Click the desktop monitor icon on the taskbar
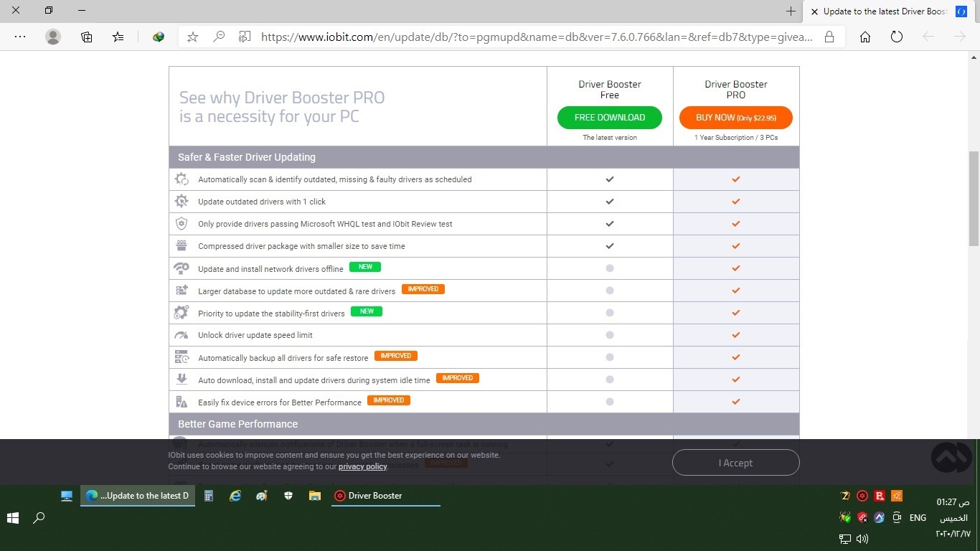Image resolution: width=980 pixels, height=551 pixels. (x=67, y=496)
